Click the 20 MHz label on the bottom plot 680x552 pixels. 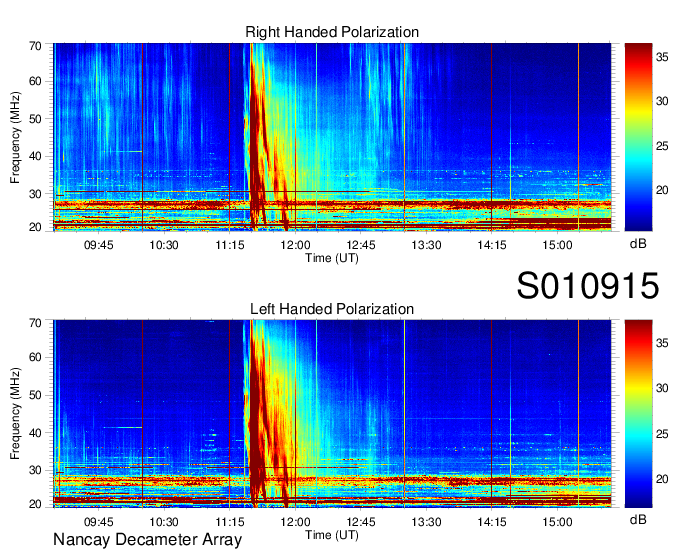pos(35,504)
